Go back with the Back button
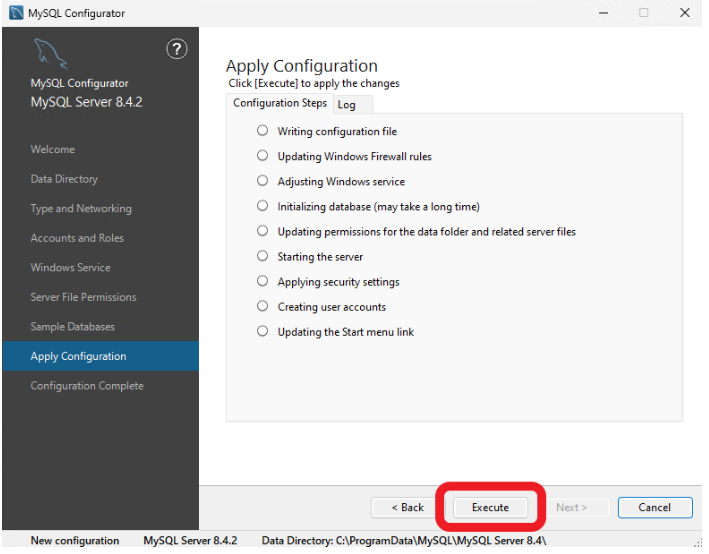This screenshot has width=709, height=554. tap(407, 507)
